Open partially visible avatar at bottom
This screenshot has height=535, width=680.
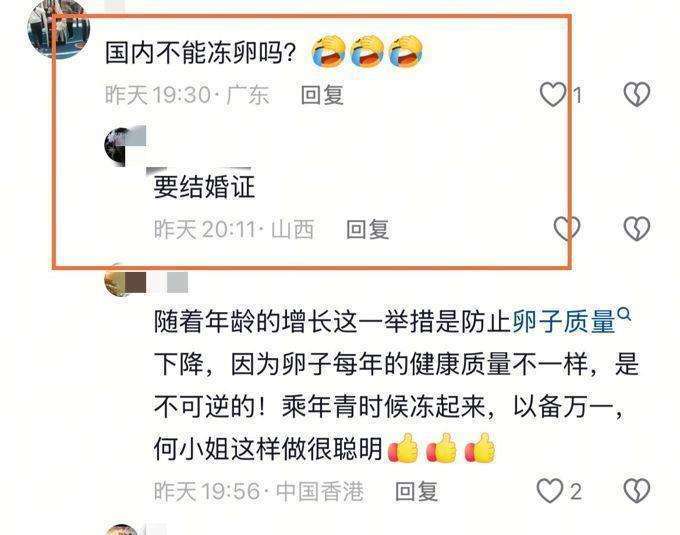[x=122, y=529]
